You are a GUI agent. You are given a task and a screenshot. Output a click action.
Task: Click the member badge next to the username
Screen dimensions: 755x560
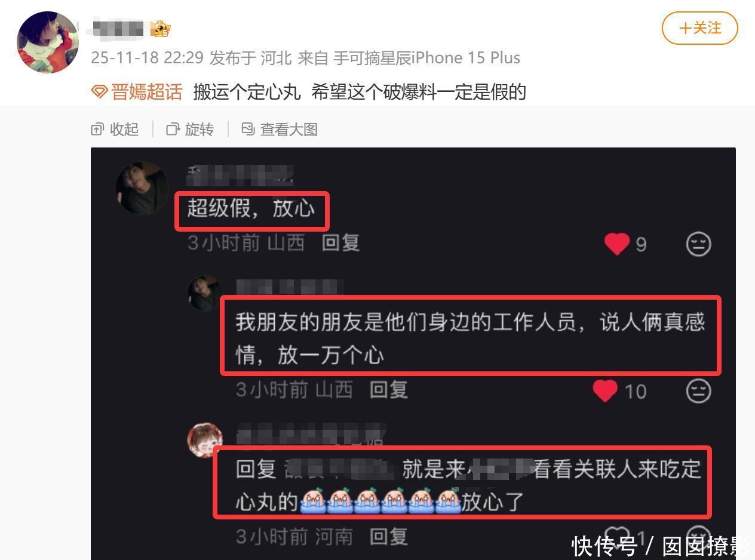click(x=160, y=28)
